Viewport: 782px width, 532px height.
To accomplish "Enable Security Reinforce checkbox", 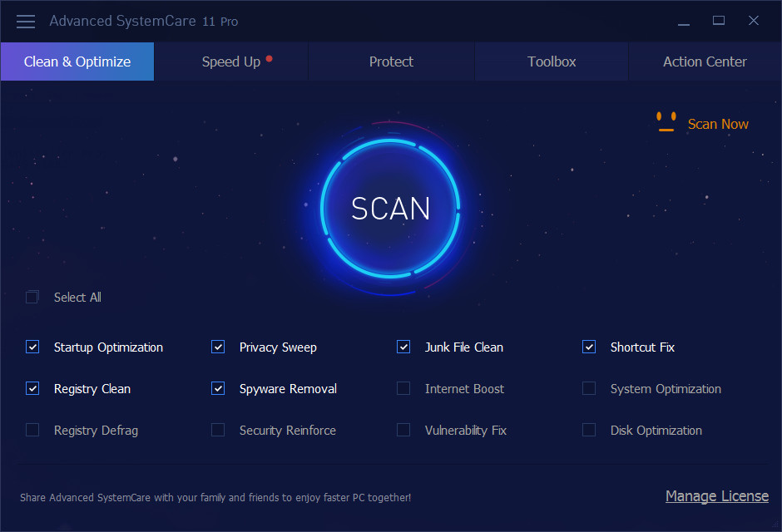I will tap(218, 430).
